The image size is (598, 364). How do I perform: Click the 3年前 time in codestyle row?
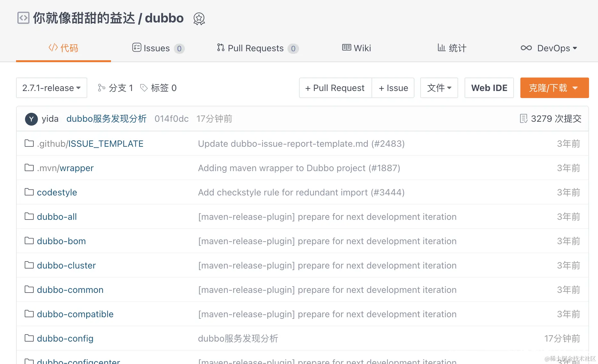pyautogui.click(x=568, y=192)
